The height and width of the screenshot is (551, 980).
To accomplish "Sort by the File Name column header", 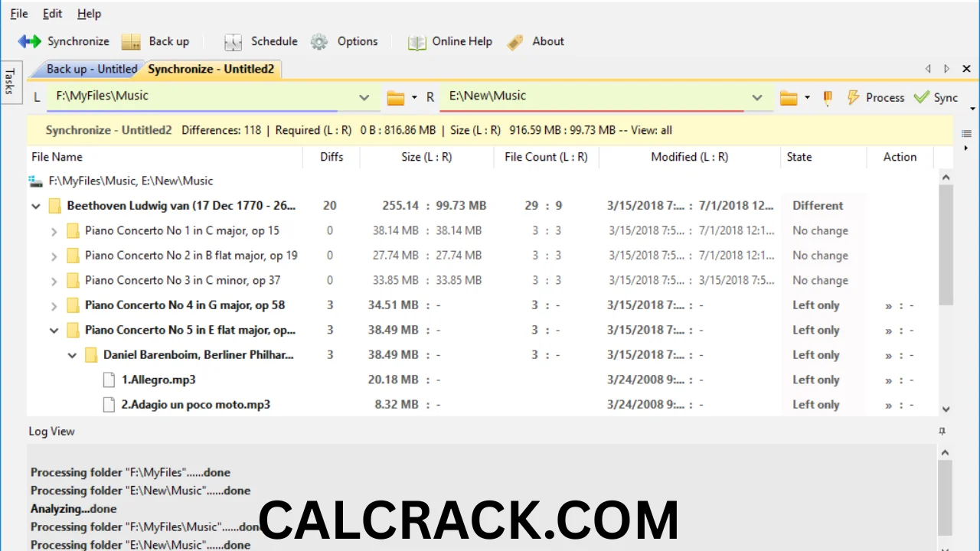I will click(164, 157).
